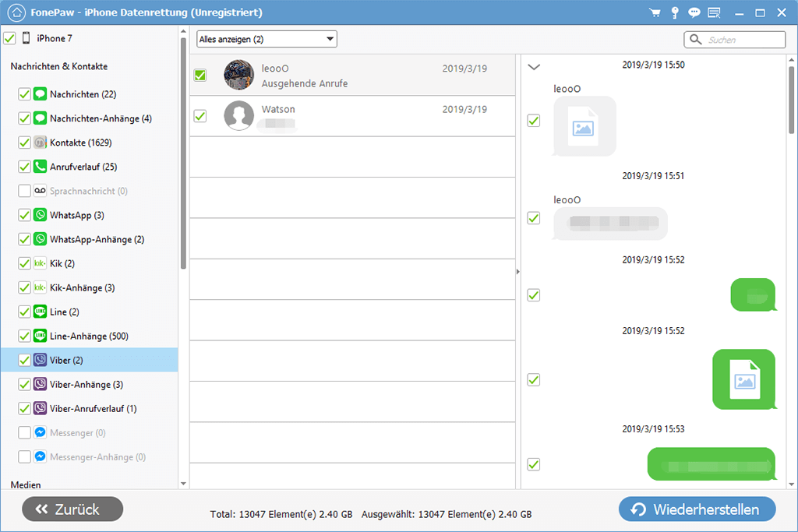Click the Viber-Anhänge icon

coord(41,385)
